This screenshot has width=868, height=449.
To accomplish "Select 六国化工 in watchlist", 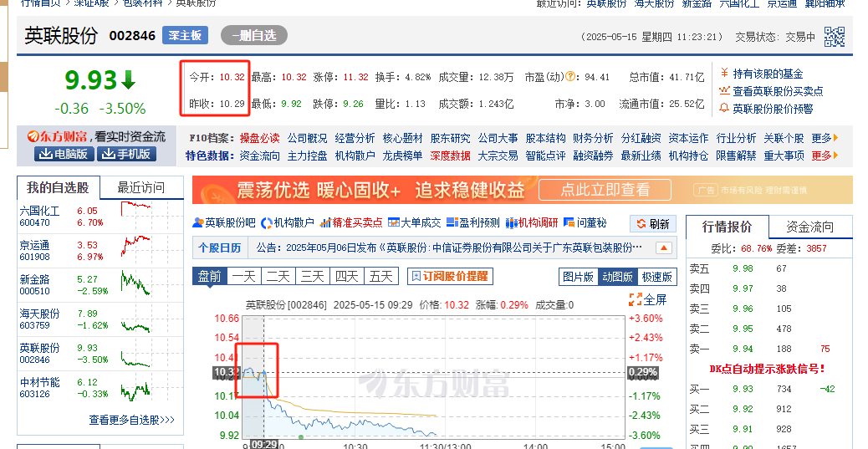I will click(39, 211).
